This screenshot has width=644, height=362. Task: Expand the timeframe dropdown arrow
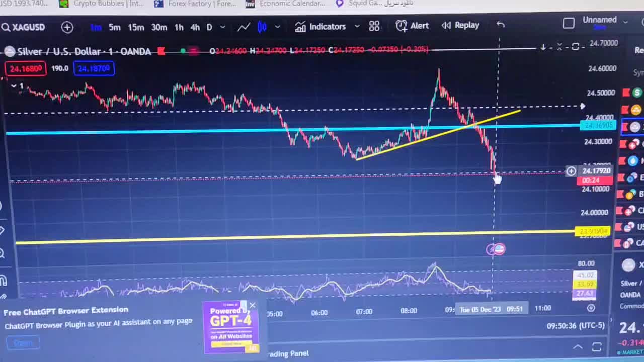click(x=222, y=27)
